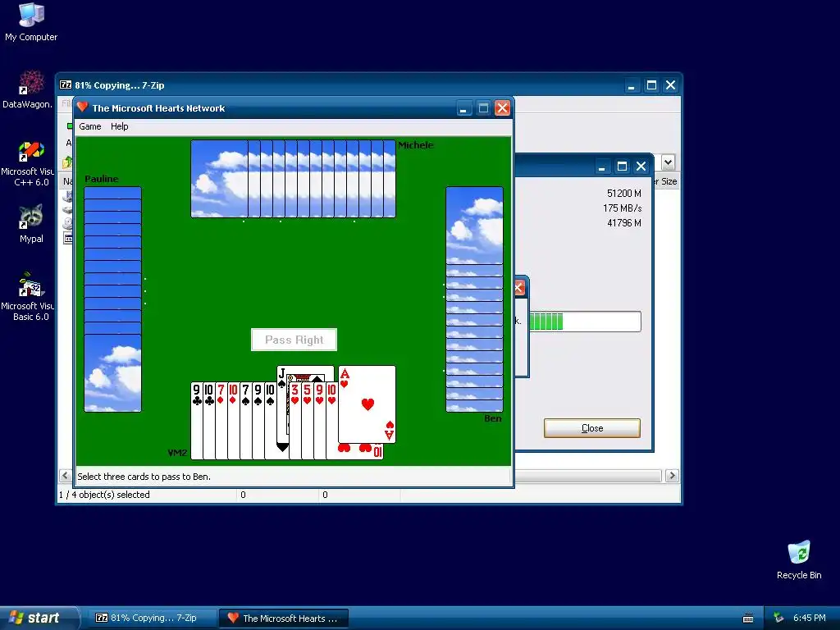Pick the 10 of diamonds card
This screenshot has width=840, height=630.
pos(234,421)
